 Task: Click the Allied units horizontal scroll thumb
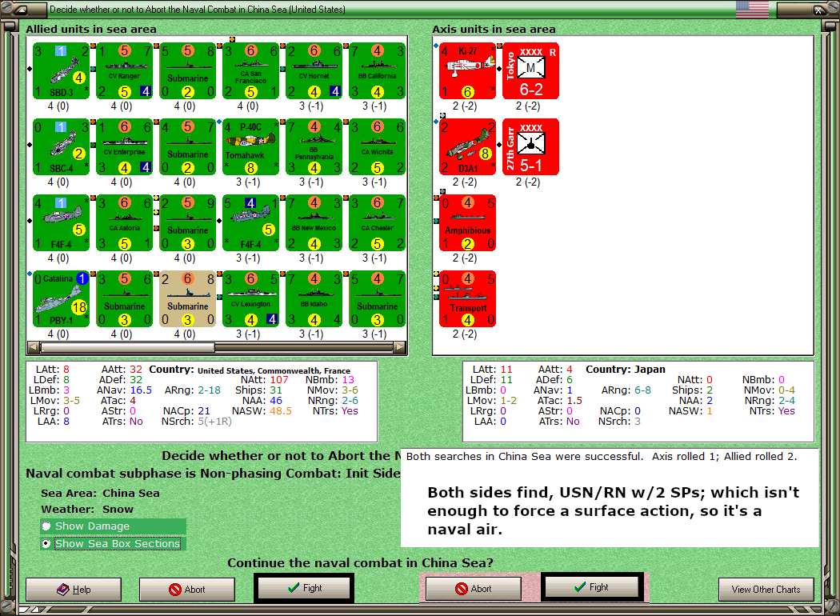[128, 348]
